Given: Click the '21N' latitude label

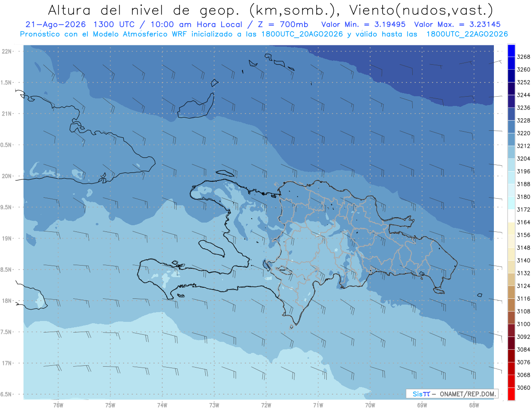Looking at the screenshot, I should pyautogui.click(x=7, y=114).
